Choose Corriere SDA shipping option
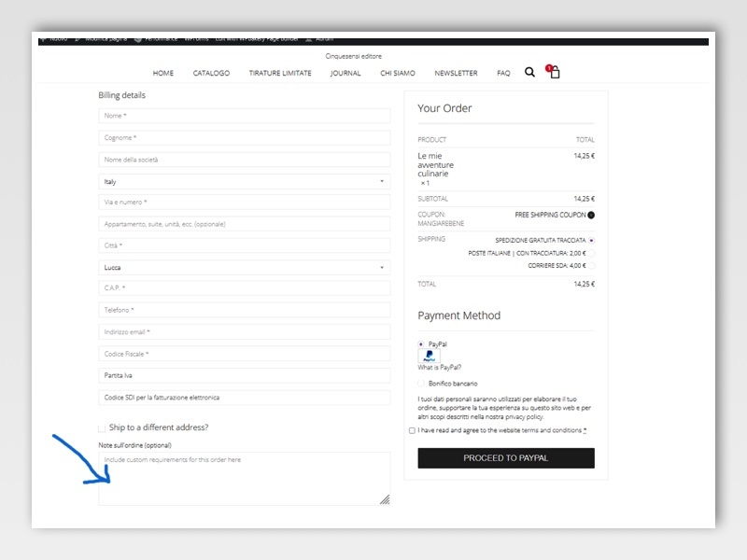The image size is (747, 560). click(x=591, y=265)
